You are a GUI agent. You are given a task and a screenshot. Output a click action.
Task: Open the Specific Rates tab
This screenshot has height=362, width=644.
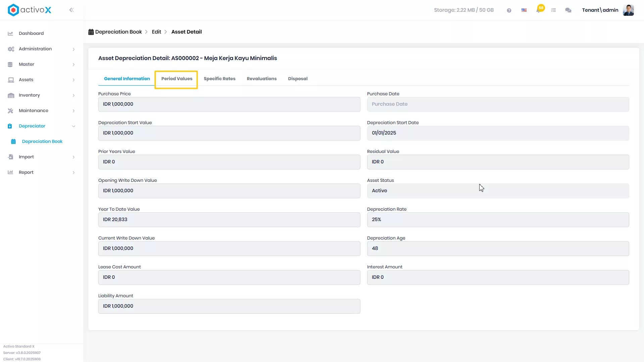219,79
